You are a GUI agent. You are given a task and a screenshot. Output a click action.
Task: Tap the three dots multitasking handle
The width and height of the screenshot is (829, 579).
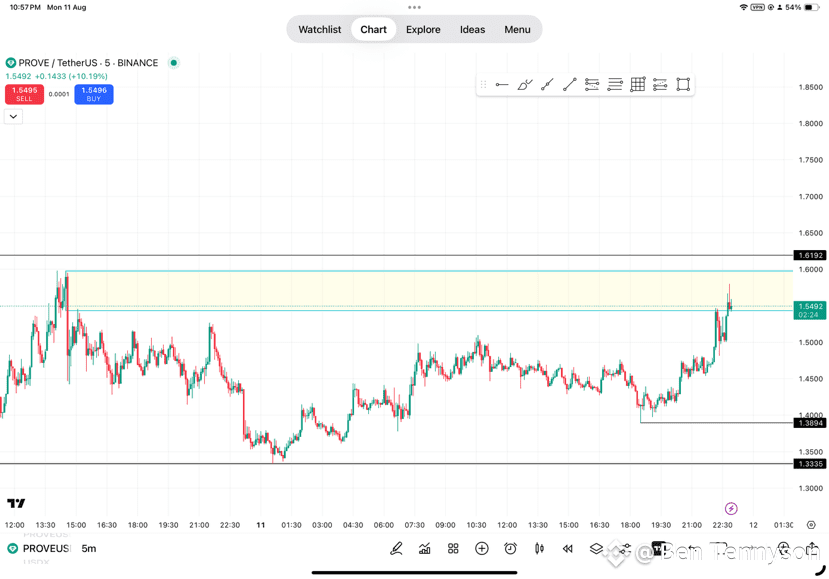[x=414, y=7]
